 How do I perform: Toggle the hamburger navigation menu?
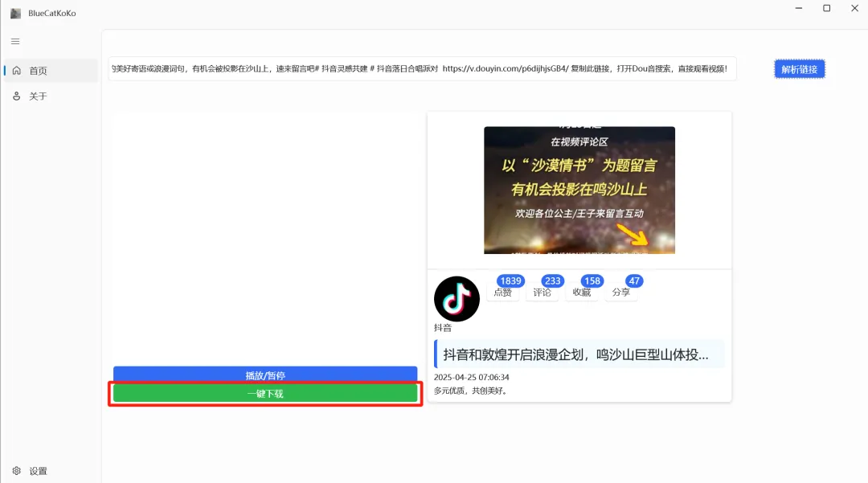(x=15, y=42)
